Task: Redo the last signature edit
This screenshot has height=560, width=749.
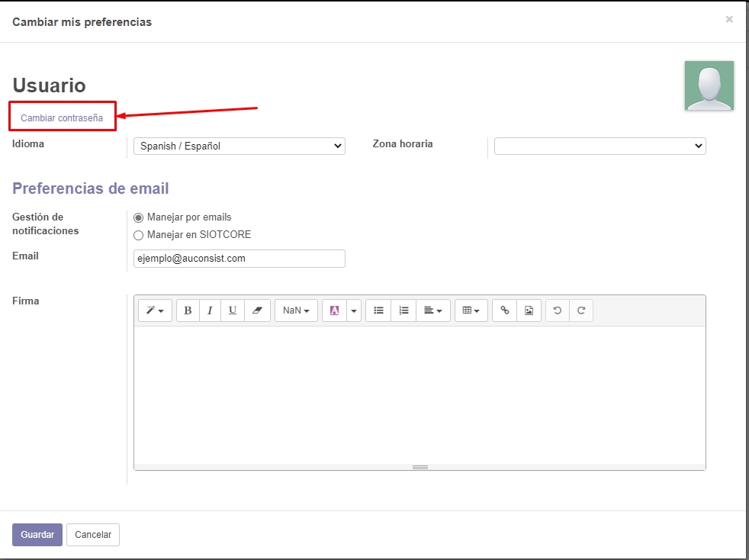Action: pos(581,311)
